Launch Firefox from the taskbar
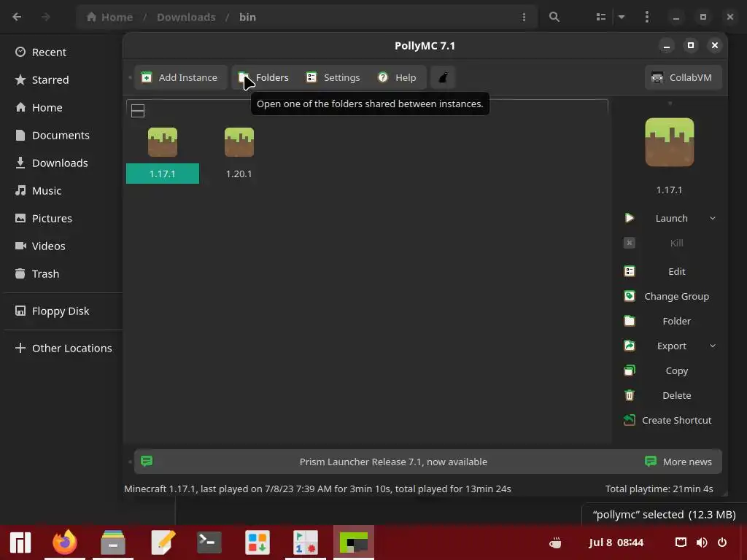 coord(65,542)
